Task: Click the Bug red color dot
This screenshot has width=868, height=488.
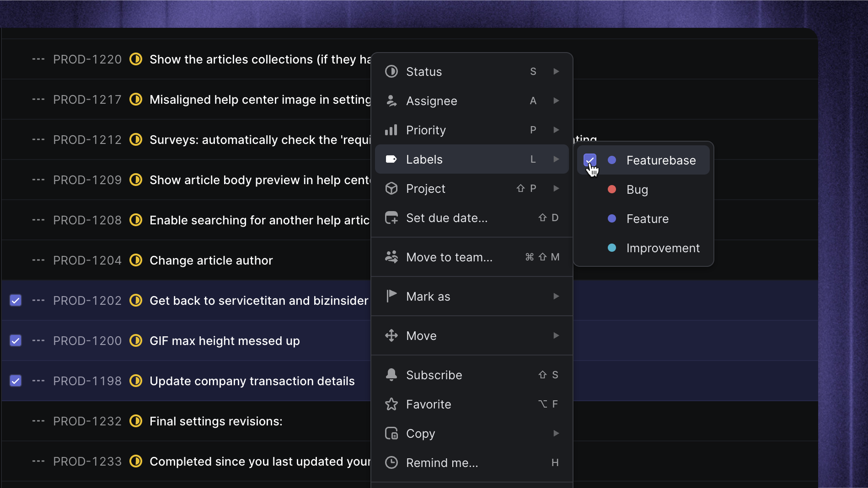Action: click(x=612, y=190)
